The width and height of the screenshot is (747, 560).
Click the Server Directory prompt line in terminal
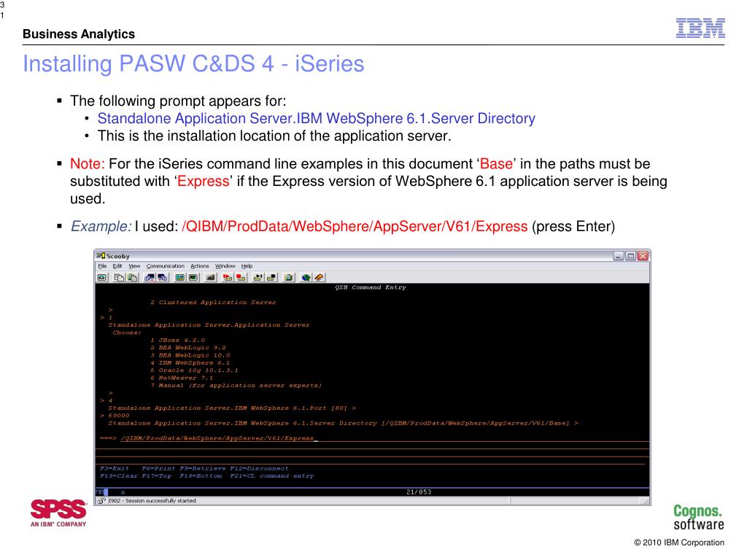(343, 423)
